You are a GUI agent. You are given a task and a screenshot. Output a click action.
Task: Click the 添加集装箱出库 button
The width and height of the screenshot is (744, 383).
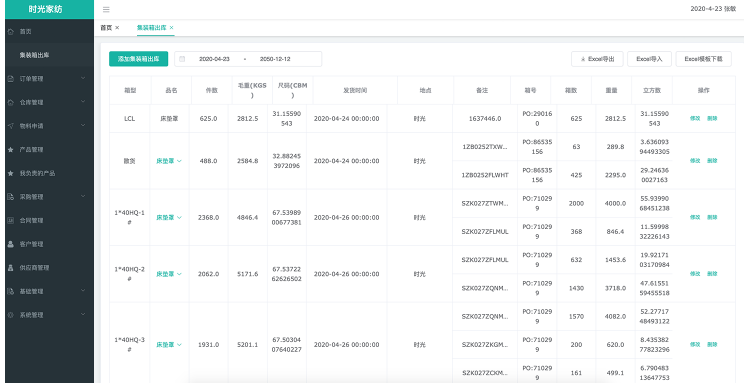click(139, 59)
